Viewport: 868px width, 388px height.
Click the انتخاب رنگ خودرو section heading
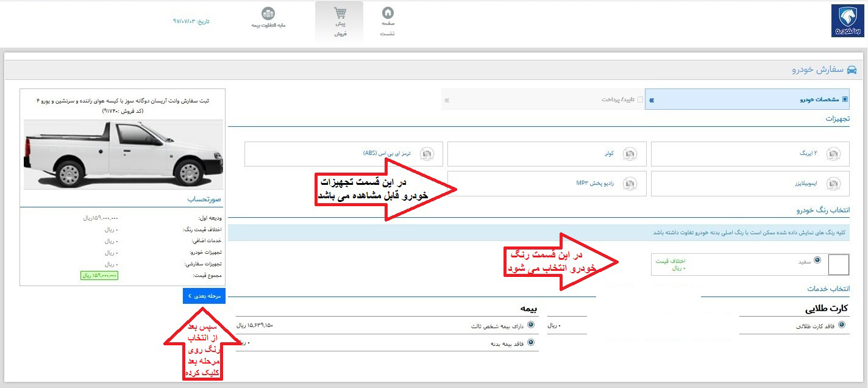(823, 210)
